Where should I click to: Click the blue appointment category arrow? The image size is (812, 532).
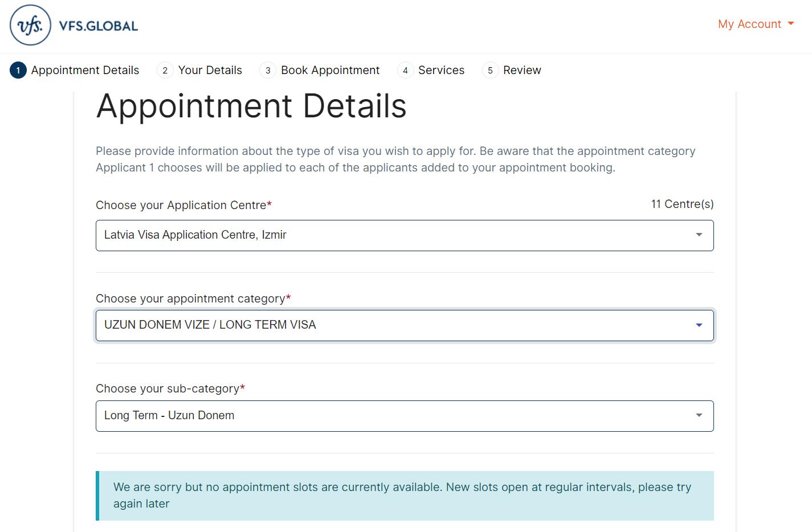[699, 325]
